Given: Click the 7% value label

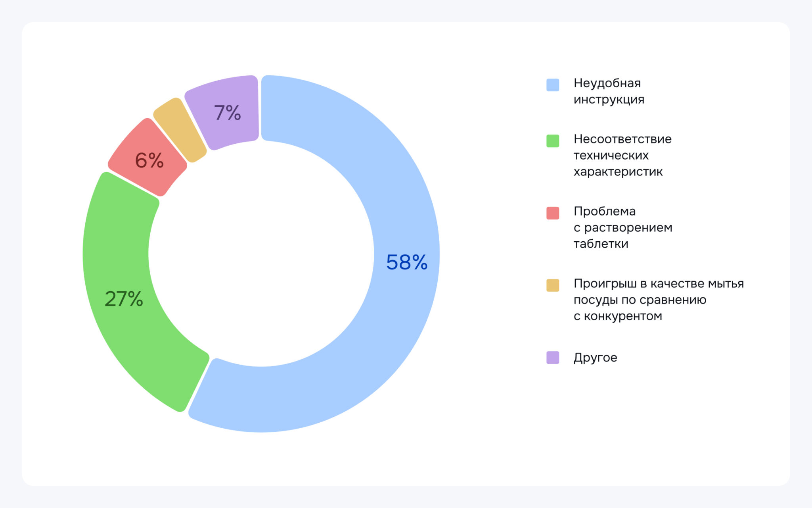Looking at the screenshot, I should (x=228, y=113).
